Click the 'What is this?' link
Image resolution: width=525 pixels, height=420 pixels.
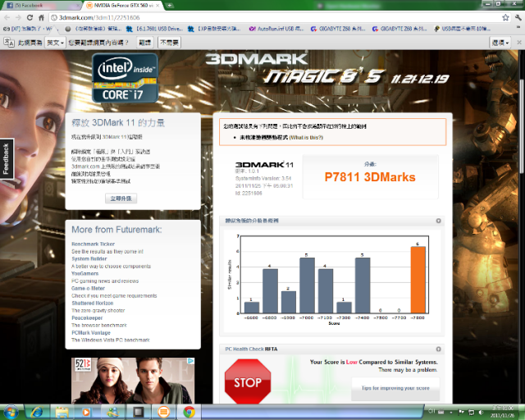(306, 137)
